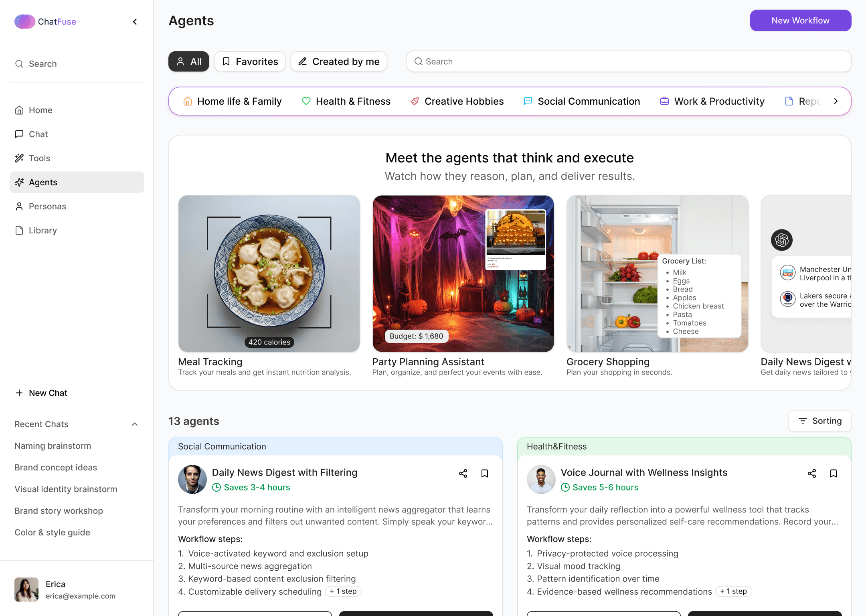Share the Daily News Digest agent

[463, 474]
